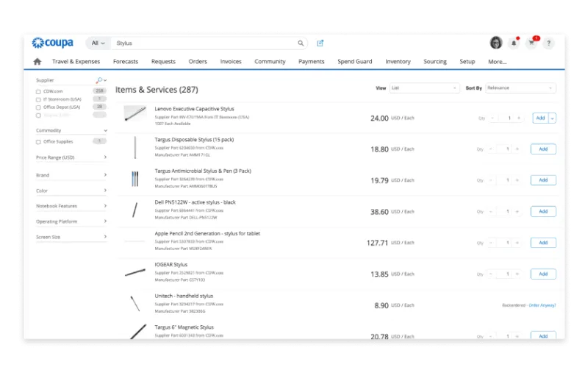Collapse the Commodity filter section
This screenshot has width=588, height=373.
(105, 131)
